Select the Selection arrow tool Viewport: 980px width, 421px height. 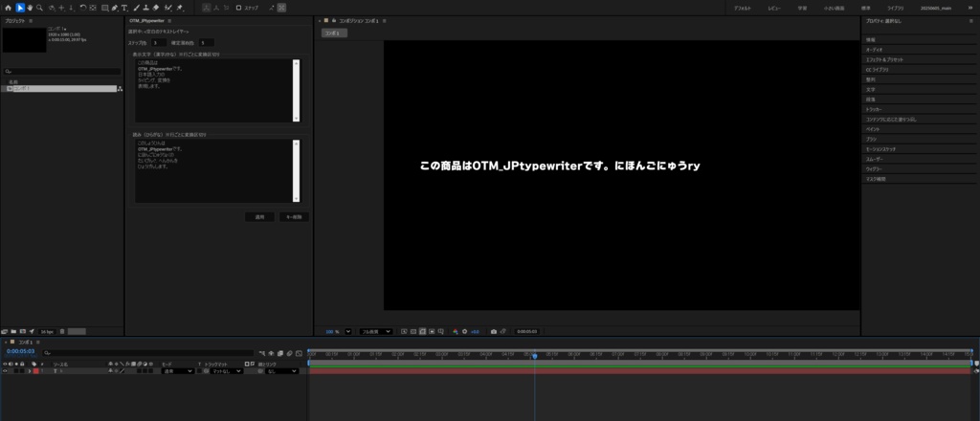[20, 8]
